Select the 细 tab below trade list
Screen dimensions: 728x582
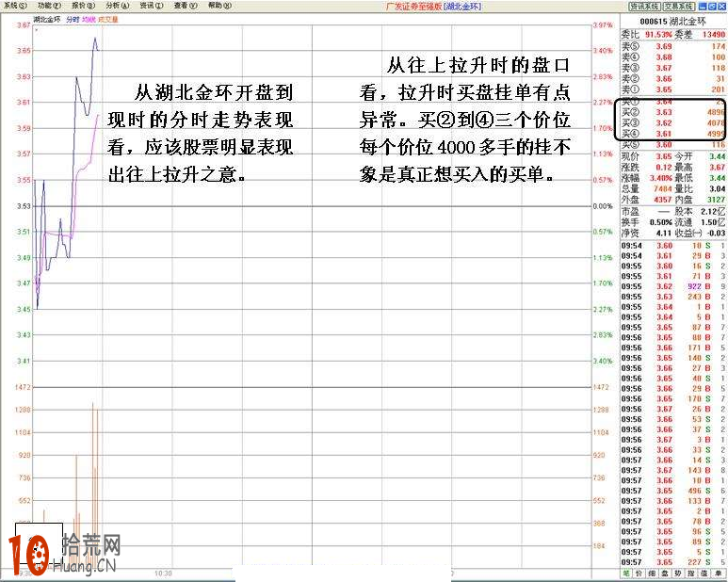pos(653,574)
